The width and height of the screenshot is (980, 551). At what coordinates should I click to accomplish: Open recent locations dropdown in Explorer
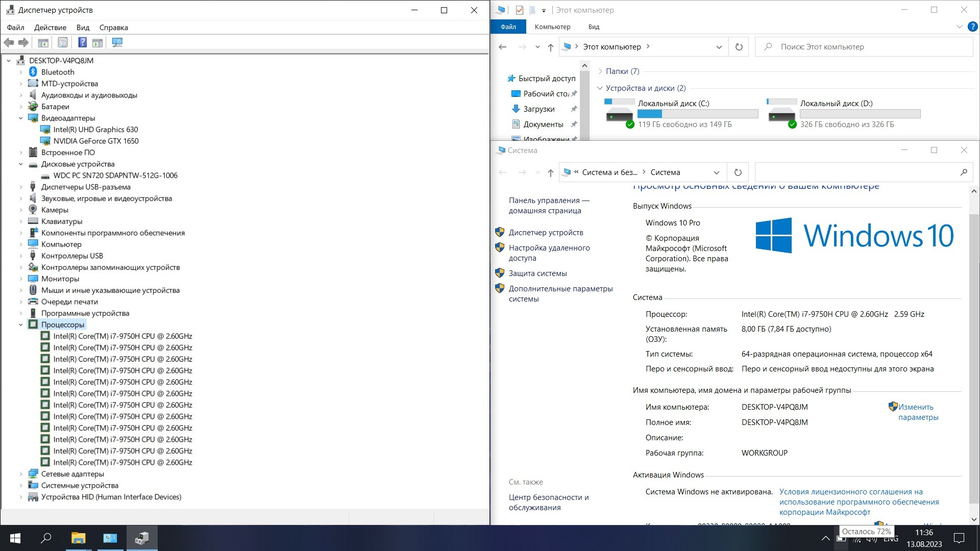click(x=537, y=47)
